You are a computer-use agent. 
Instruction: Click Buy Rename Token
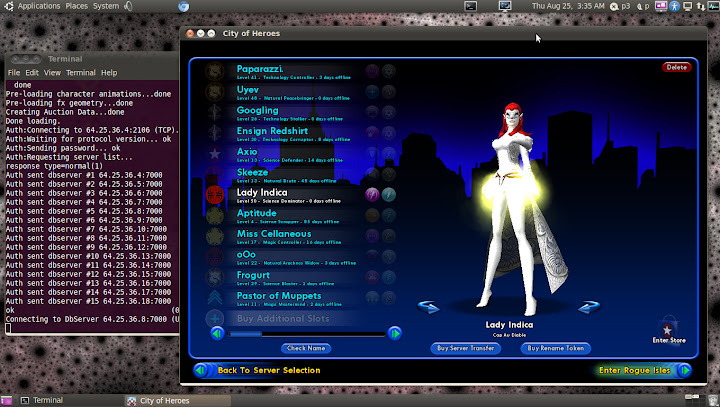[x=556, y=348]
